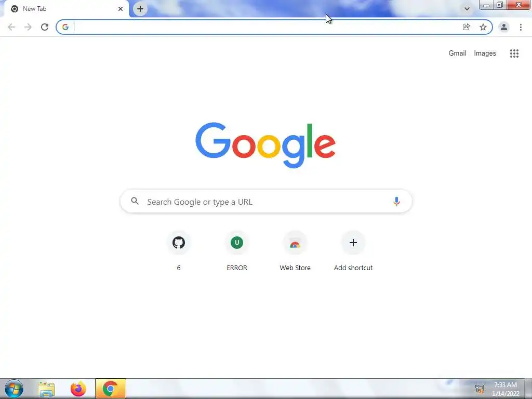The image size is (532, 399).
Task: Open the Web Store shortcut
Action: tap(295, 251)
